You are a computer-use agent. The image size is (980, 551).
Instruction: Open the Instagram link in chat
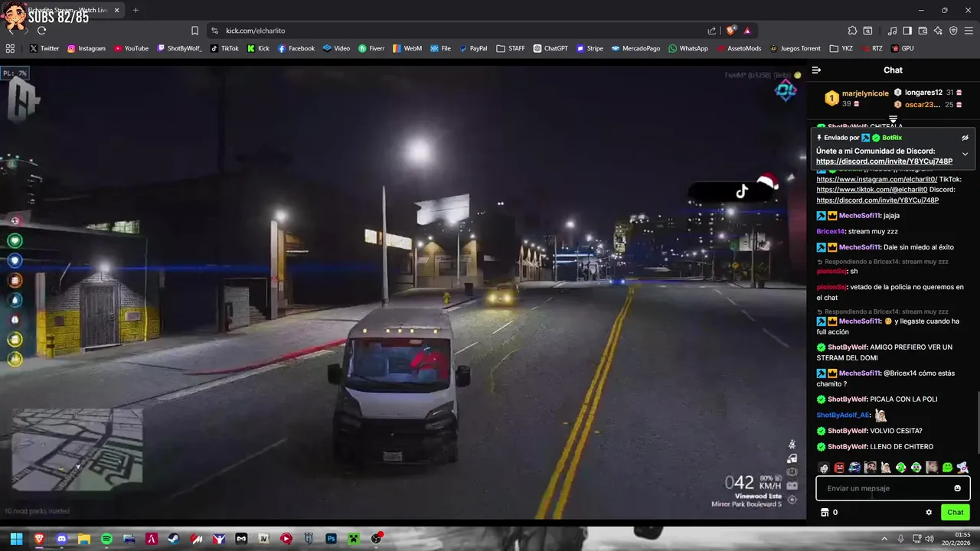click(x=877, y=179)
